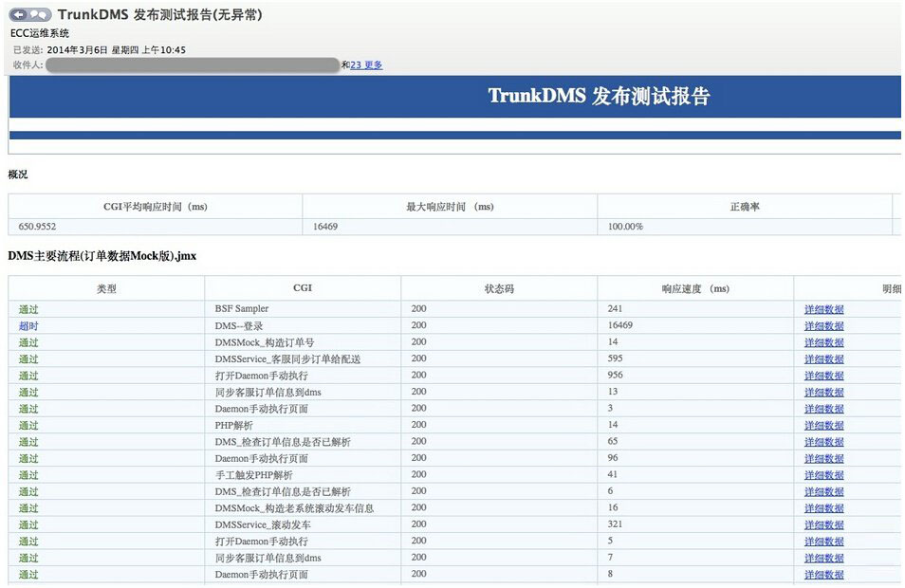Screen dimensions: 905x588
Task: Click the 响应速度 (ms) column header
Action: (x=695, y=288)
